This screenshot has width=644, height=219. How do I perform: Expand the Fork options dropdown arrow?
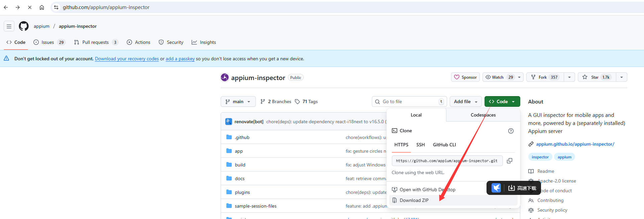tap(569, 77)
